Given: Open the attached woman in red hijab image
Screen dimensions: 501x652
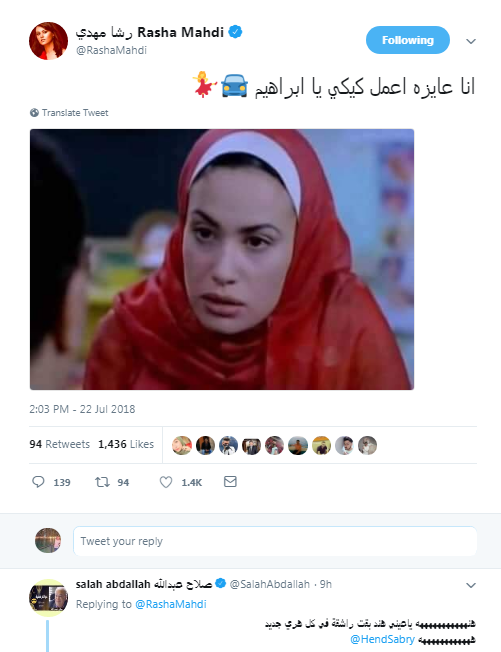Looking at the screenshot, I should click(222, 259).
